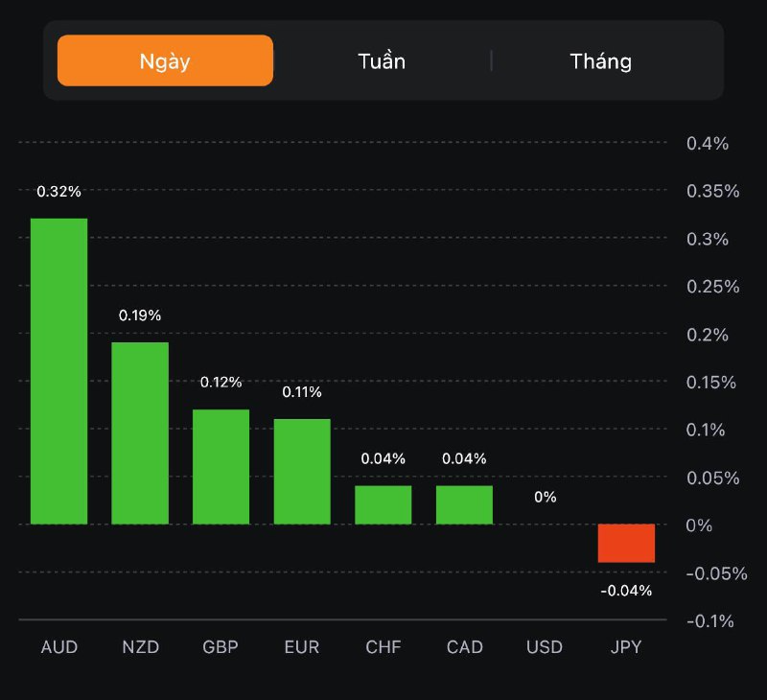The height and width of the screenshot is (700, 767).
Task: Select the NZD bar in chart
Action: click(x=140, y=432)
